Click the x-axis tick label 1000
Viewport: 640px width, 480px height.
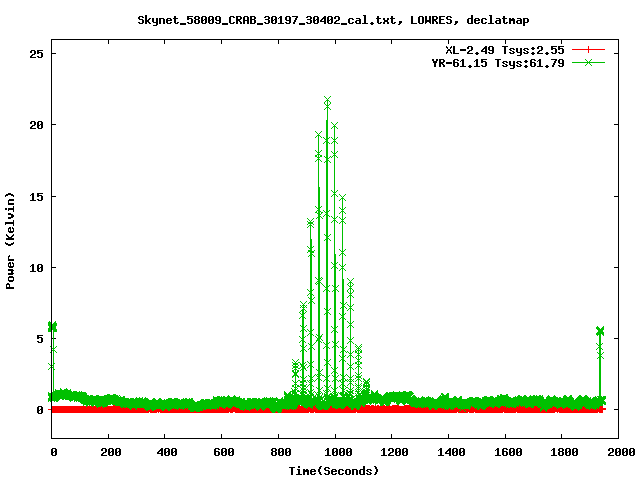[338, 452]
